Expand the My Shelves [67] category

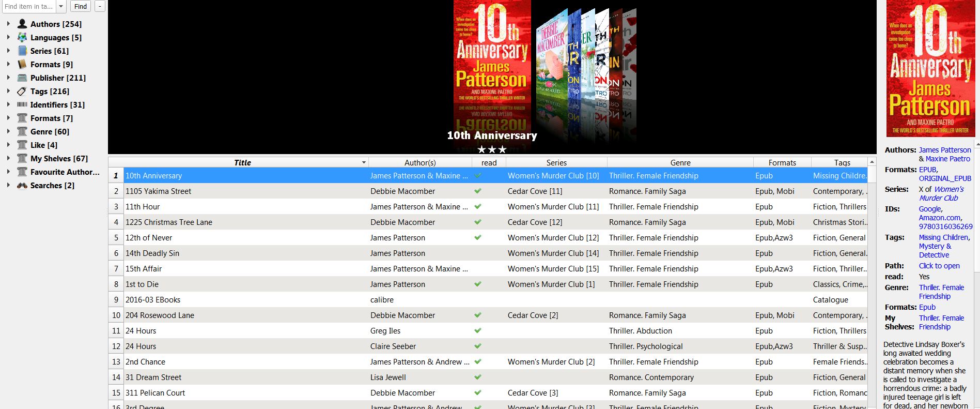pos(8,158)
